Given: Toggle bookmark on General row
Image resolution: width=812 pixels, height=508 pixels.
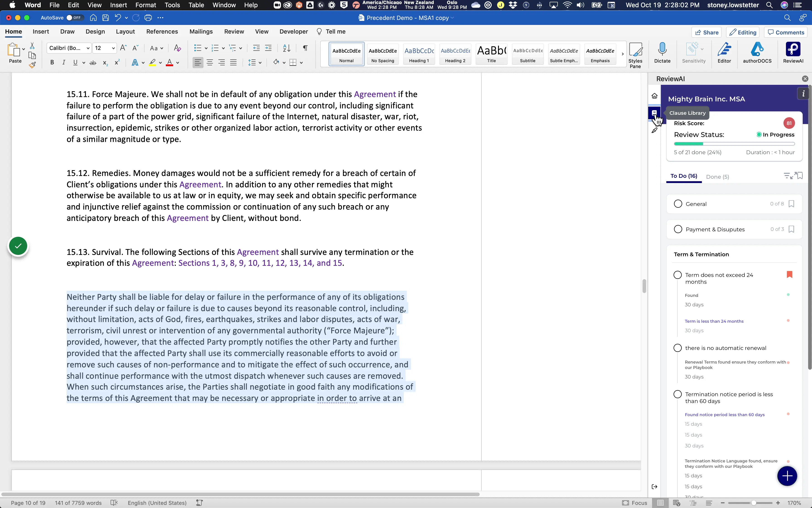Looking at the screenshot, I should coord(791,204).
